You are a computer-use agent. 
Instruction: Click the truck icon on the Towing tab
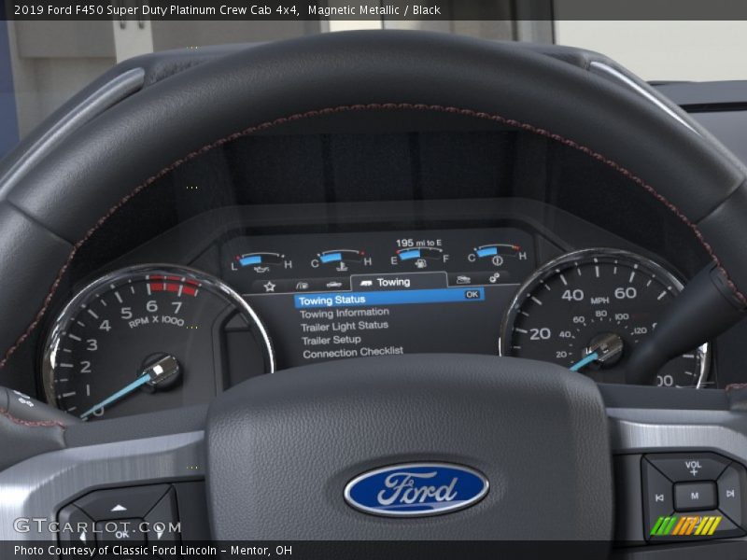pos(366,281)
